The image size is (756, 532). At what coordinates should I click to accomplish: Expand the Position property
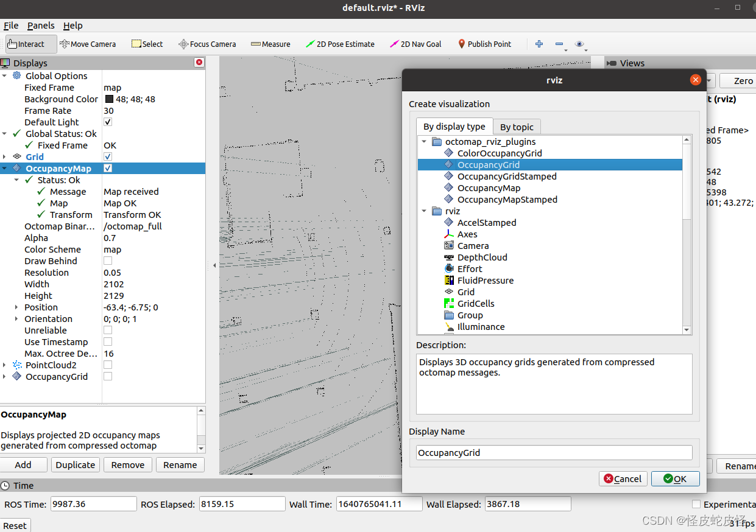pyautogui.click(x=16, y=307)
